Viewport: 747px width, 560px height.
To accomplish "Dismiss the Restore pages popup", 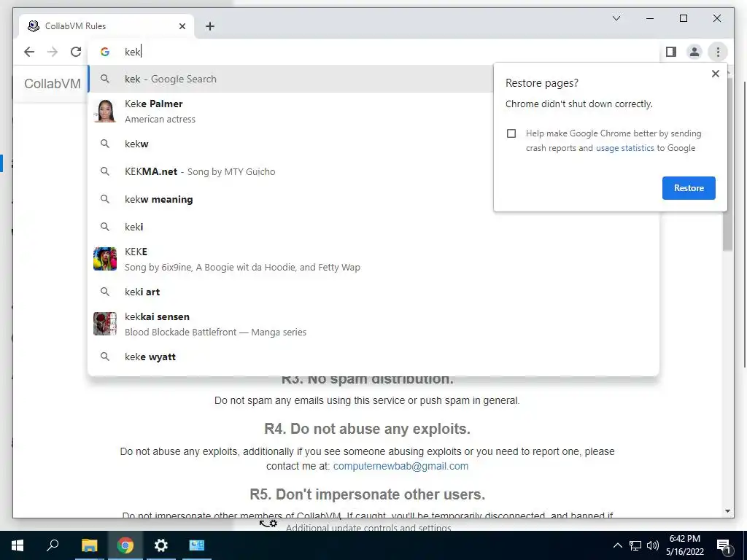I will click(x=715, y=74).
